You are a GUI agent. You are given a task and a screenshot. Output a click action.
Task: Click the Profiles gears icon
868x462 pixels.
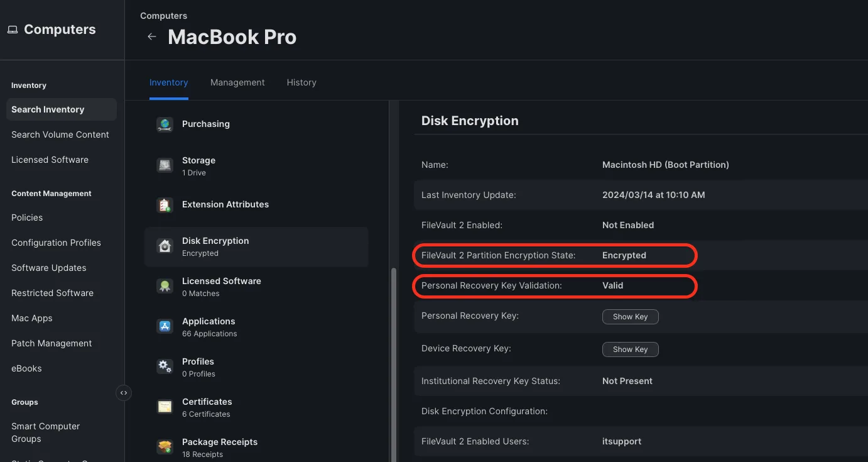pyautogui.click(x=165, y=367)
